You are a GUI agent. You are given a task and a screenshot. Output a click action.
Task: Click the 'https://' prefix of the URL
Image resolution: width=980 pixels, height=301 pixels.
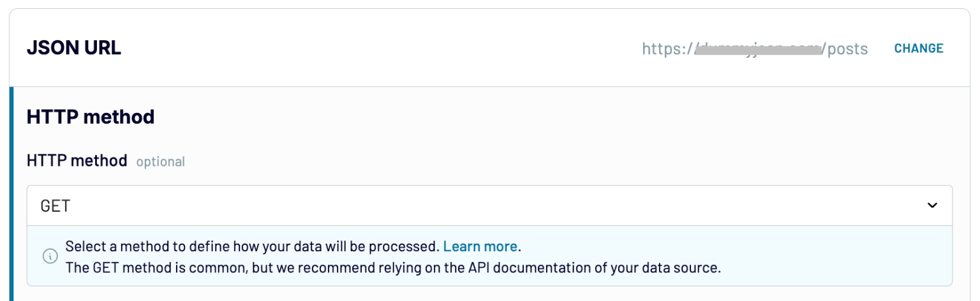[x=667, y=49]
